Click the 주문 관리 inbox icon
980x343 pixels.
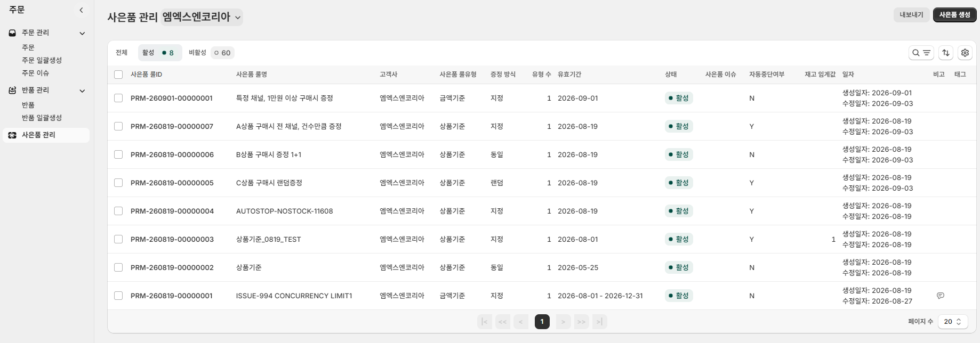click(x=12, y=33)
